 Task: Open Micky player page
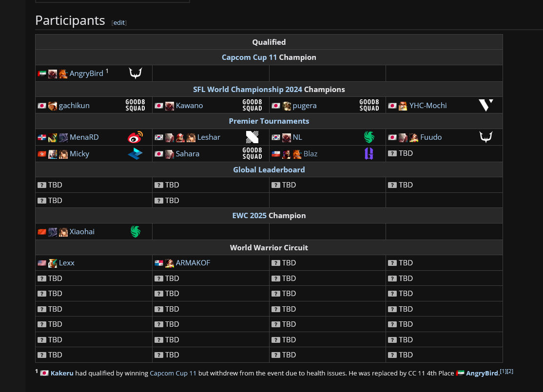pos(79,153)
